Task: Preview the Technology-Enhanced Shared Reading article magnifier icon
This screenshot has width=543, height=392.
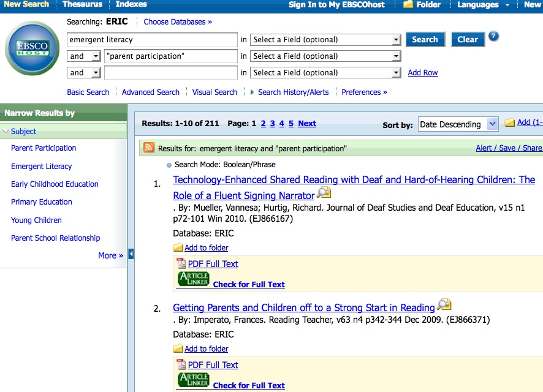Action: point(324,192)
